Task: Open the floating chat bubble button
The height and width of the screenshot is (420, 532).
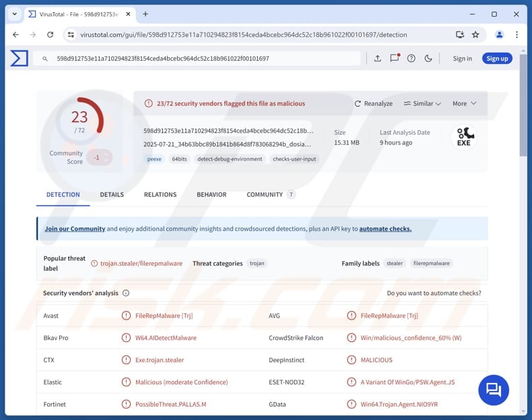Action: (x=494, y=389)
